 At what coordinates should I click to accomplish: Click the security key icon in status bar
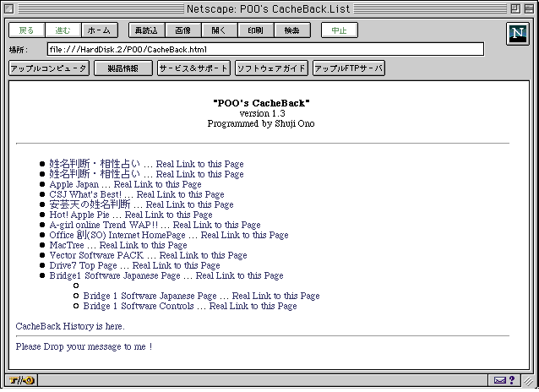coord(21,380)
